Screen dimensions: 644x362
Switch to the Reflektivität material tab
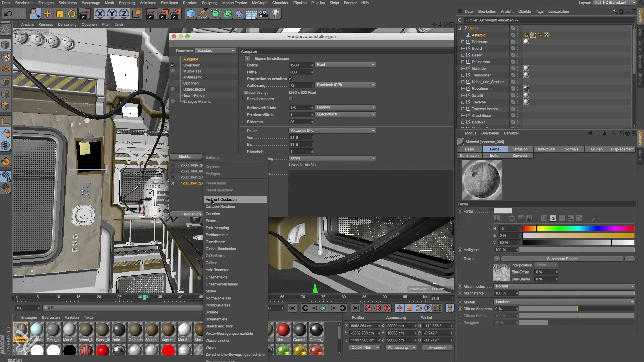[545, 149]
